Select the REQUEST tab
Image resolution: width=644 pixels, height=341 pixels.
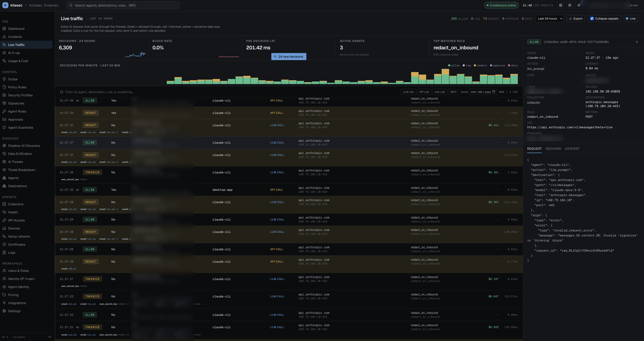point(534,149)
